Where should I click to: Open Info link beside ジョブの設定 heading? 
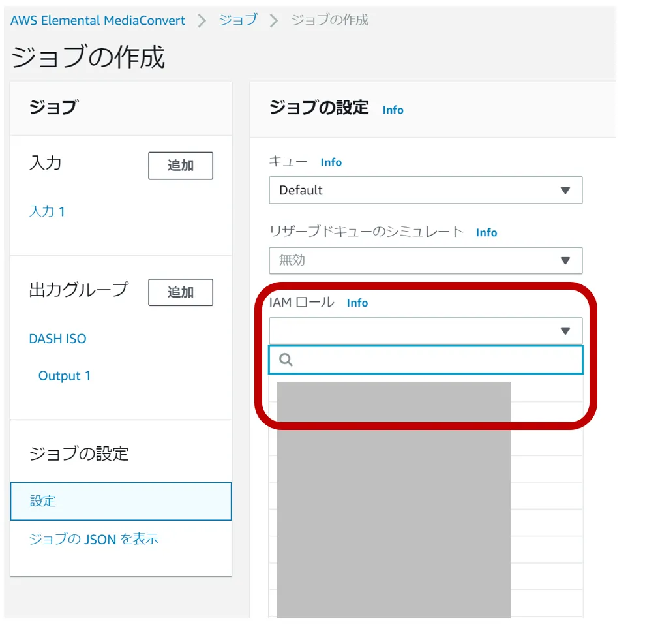click(x=393, y=110)
